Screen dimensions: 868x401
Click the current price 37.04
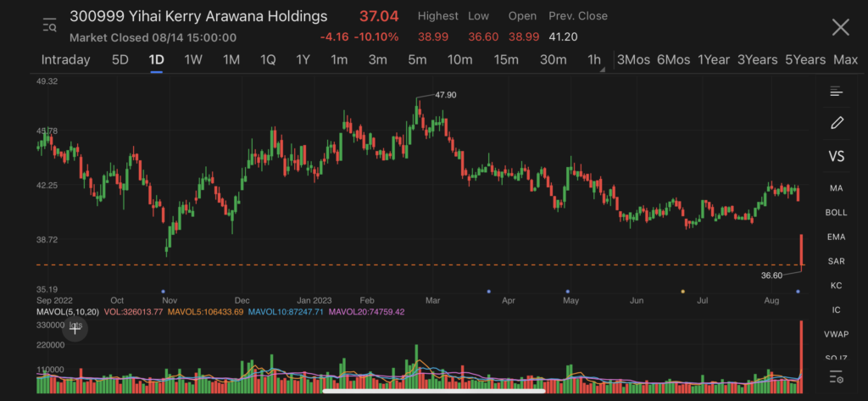pyautogui.click(x=379, y=16)
